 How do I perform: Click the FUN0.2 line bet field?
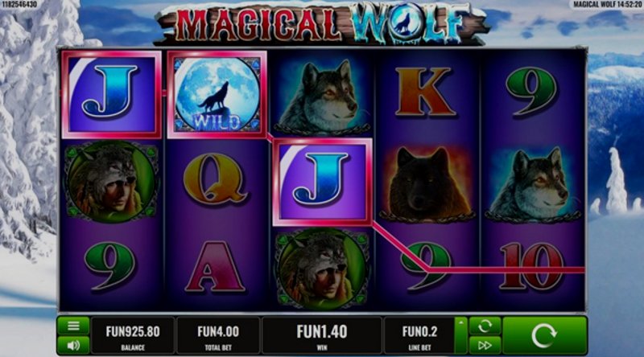point(419,335)
